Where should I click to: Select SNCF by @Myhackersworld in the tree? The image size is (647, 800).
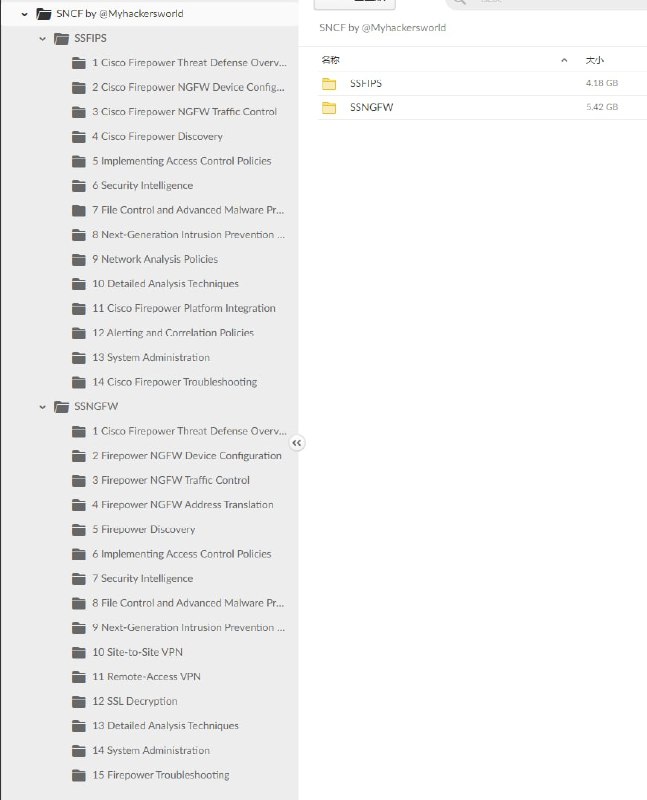pyautogui.click(x=119, y=14)
